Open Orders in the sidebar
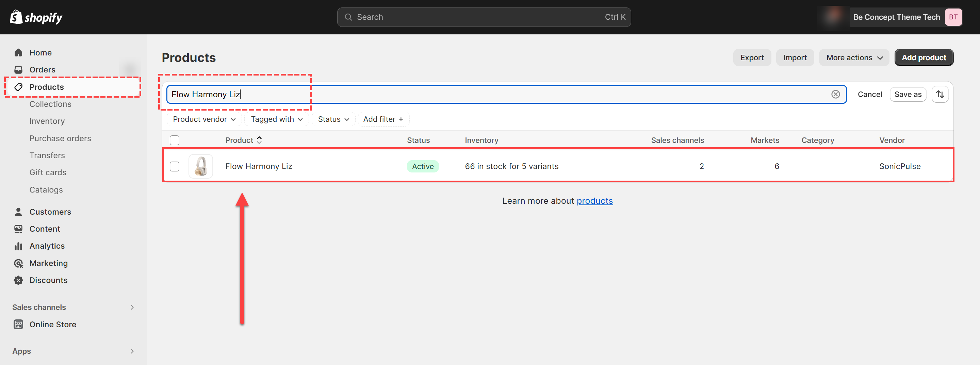 43,70
